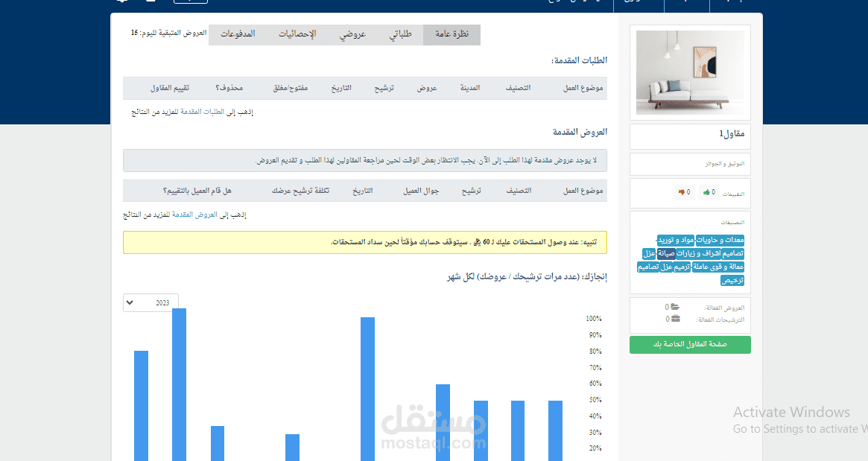Switch to the نظرة عامة tab
The image size is (868, 461).
(x=452, y=34)
